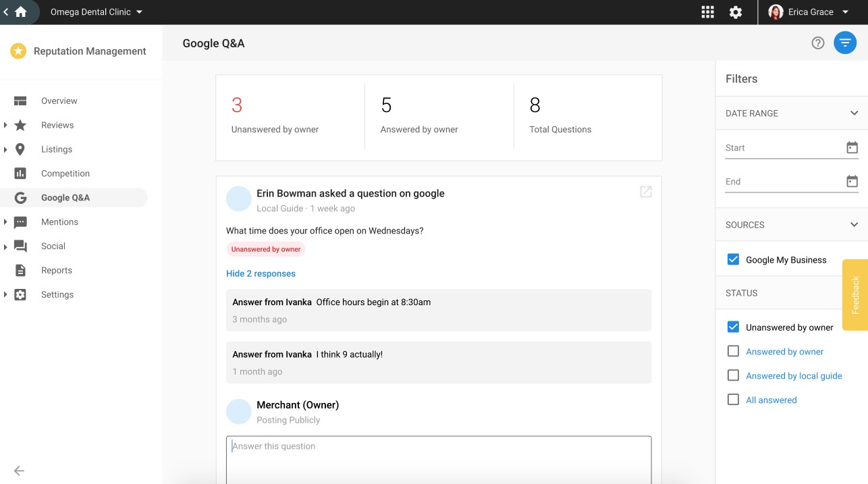
Task: Open Competition in sidebar
Action: 65,173
